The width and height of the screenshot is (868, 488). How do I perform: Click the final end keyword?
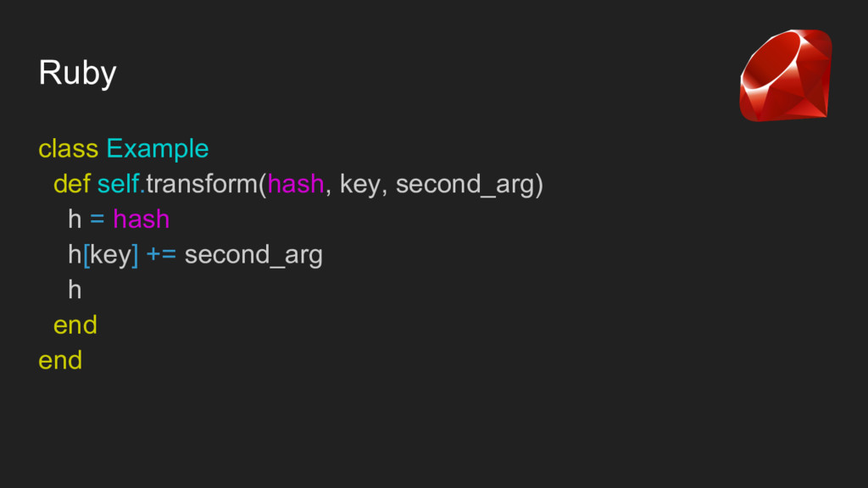click(60, 361)
